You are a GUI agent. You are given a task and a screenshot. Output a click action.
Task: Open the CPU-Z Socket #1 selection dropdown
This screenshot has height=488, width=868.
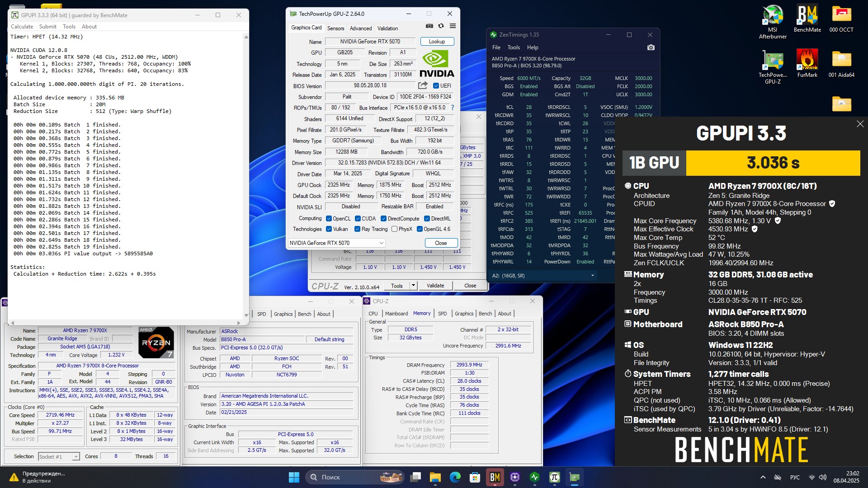pyautogui.click(x=59, y=457)
